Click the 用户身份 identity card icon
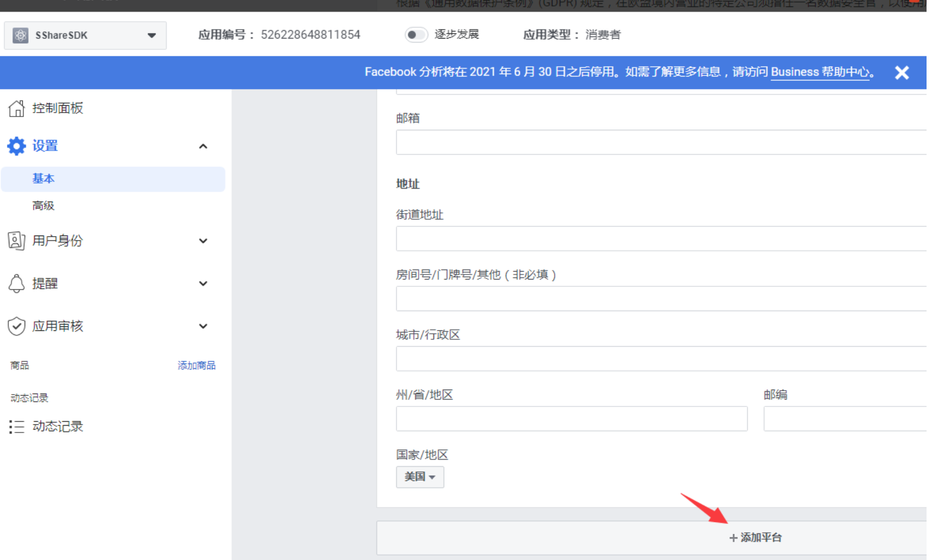 [16, 240]
